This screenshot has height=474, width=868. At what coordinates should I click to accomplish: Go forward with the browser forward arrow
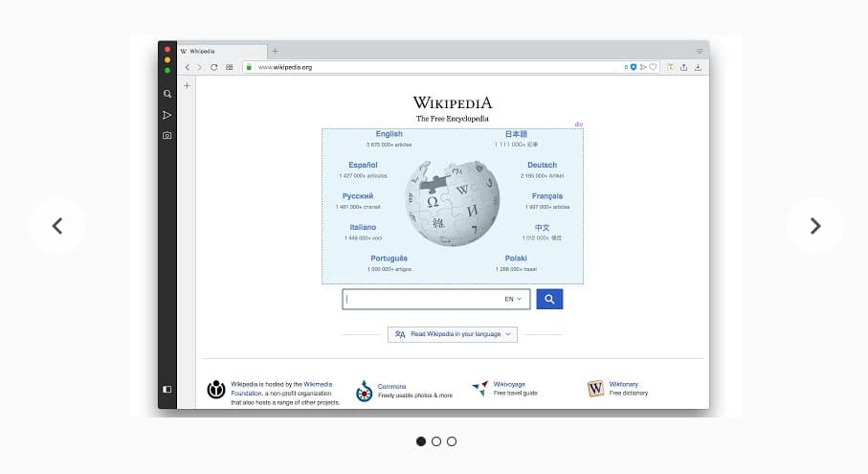(x=200, y=67)
